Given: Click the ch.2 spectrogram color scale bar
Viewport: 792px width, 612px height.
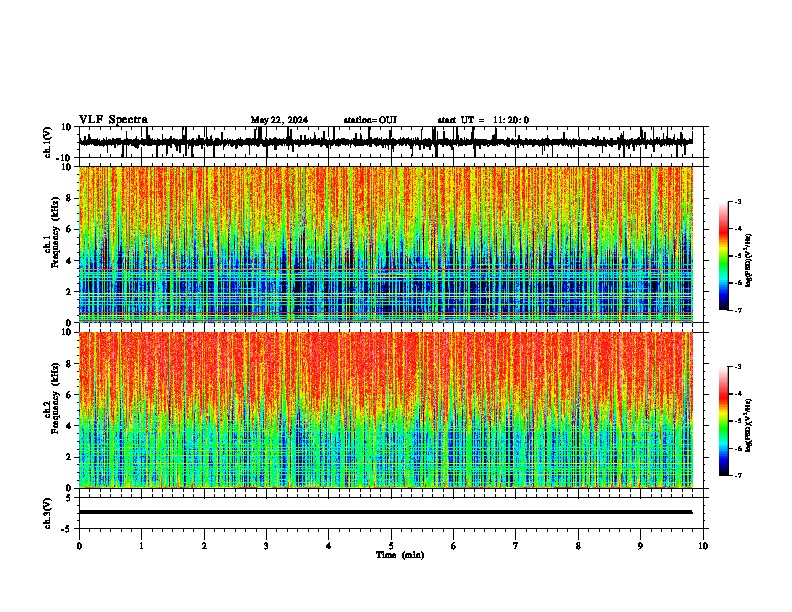Looking at the screenshot, I should click(x=724, y=421).
